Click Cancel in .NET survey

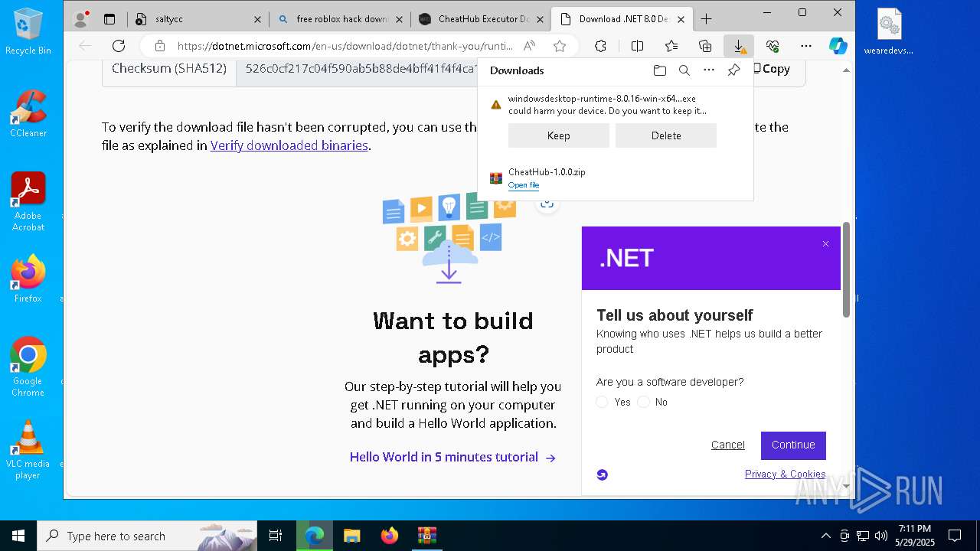point(727,445)
